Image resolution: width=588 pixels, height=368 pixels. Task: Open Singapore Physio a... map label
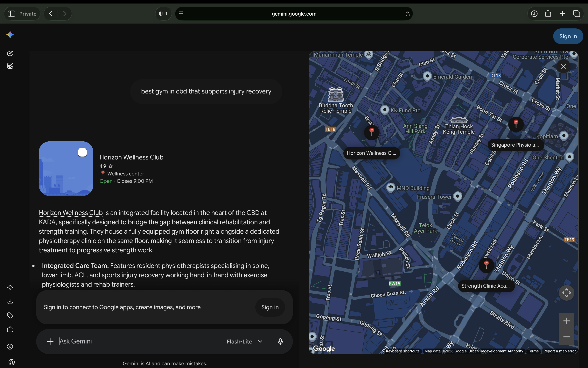[516, 145]
